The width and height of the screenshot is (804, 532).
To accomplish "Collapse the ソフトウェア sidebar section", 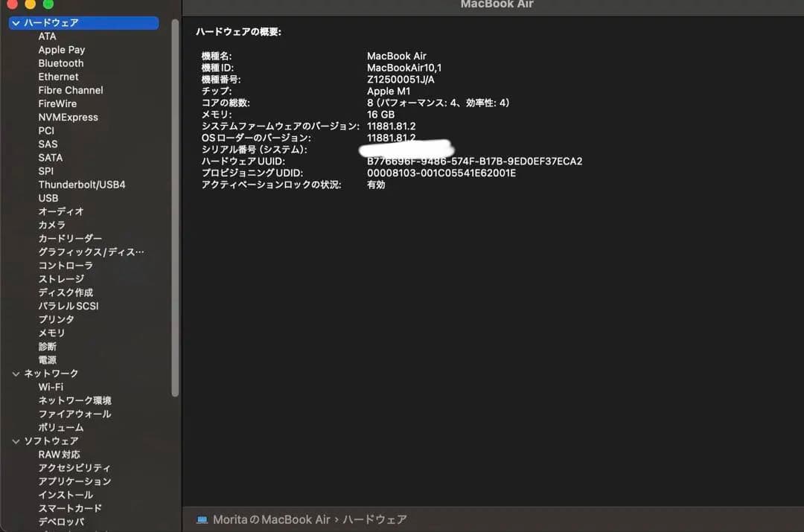I will coord(16,440).
